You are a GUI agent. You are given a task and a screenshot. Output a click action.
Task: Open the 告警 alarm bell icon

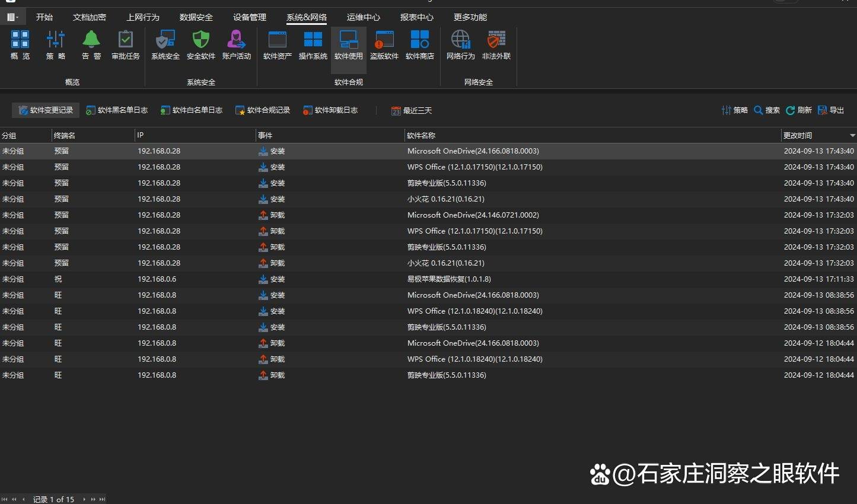click(x=91, y=45)
